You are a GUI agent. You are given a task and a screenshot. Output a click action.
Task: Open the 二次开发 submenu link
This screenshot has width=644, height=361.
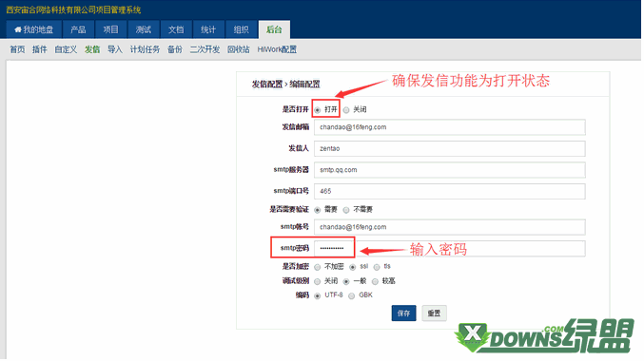205,49
